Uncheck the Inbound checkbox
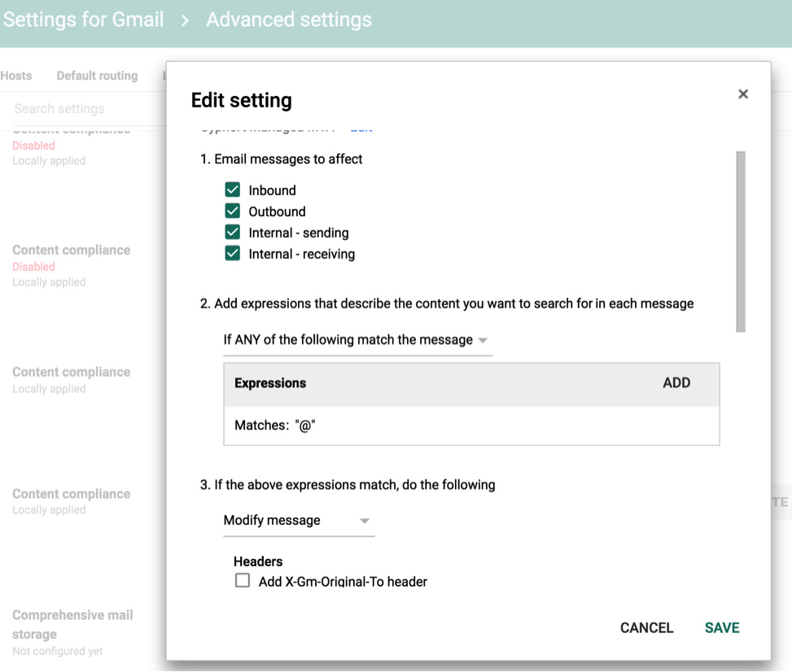The height and width of the screenshot is (672, 792). [233, 190]
